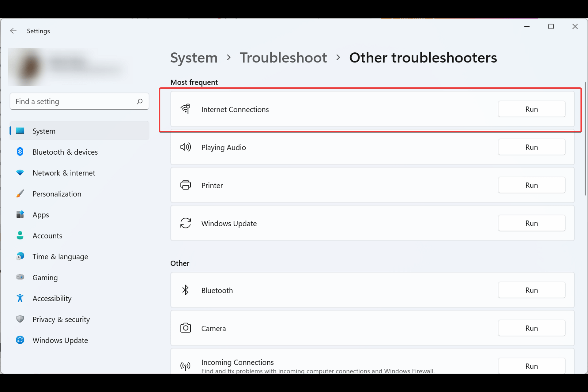Click the Time & language globe icon
The height and width of the screenshot is (392, 588).
point(20,256)
